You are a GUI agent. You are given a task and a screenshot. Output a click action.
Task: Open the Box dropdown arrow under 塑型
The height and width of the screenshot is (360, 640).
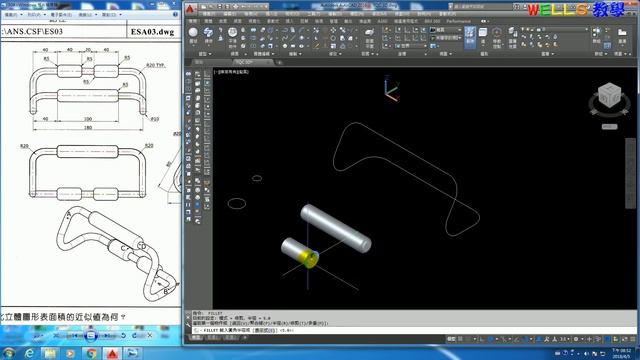193,45
